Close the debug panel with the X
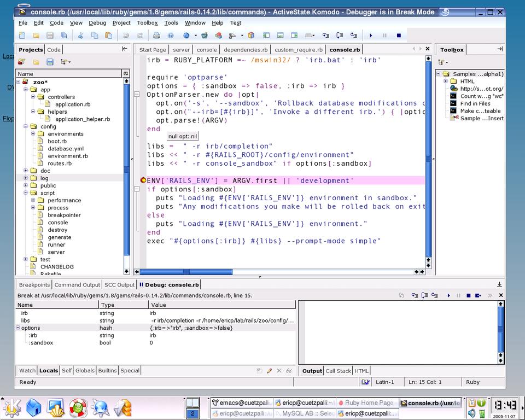This screenshot has width=525, height=420. (x=501, y=295)
